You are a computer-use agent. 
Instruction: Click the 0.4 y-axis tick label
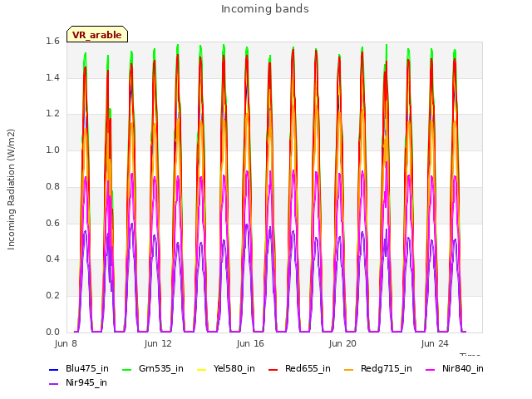pyautogui.click(x=52, y=259)
